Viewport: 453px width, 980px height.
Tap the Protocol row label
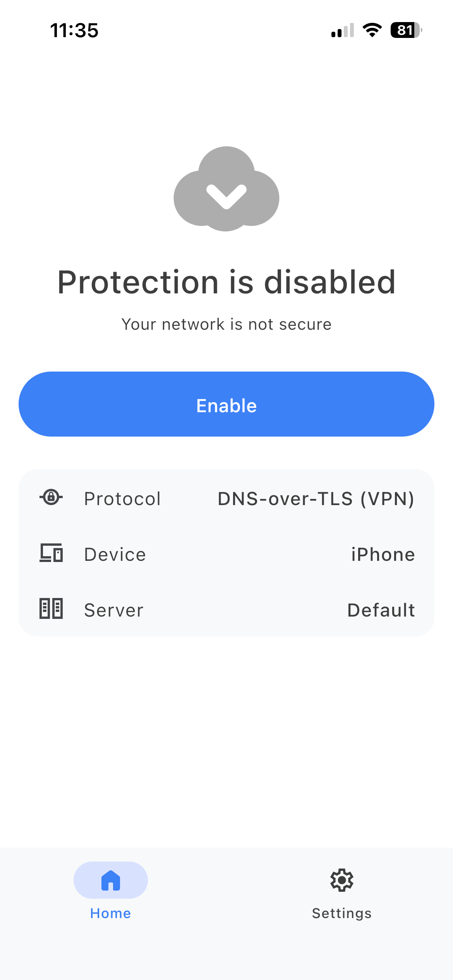pyautogui.click(x=122, y=499)
